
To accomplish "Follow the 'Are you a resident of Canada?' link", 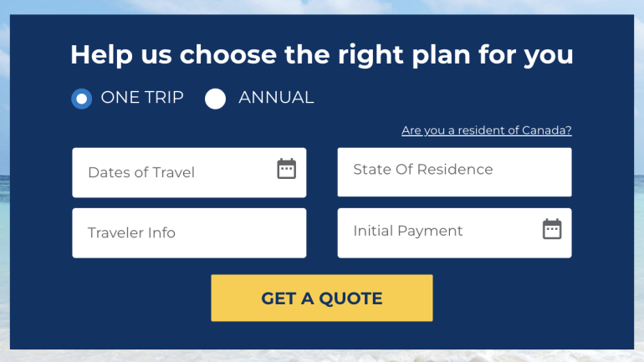I will pos(486,130).
